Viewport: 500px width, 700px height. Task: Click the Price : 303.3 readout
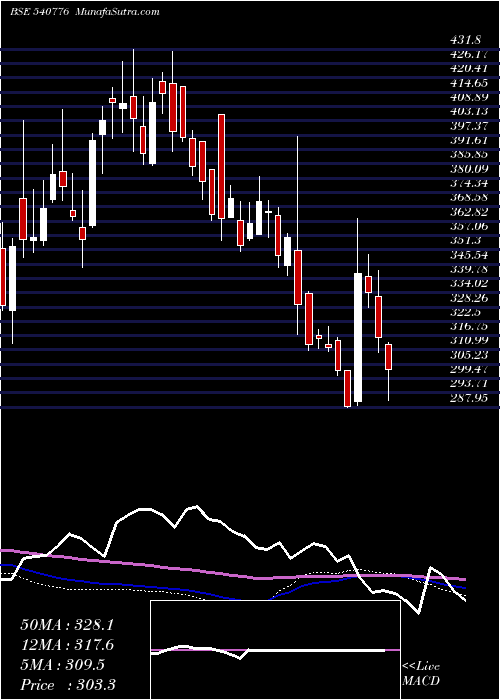click(67, 685)
